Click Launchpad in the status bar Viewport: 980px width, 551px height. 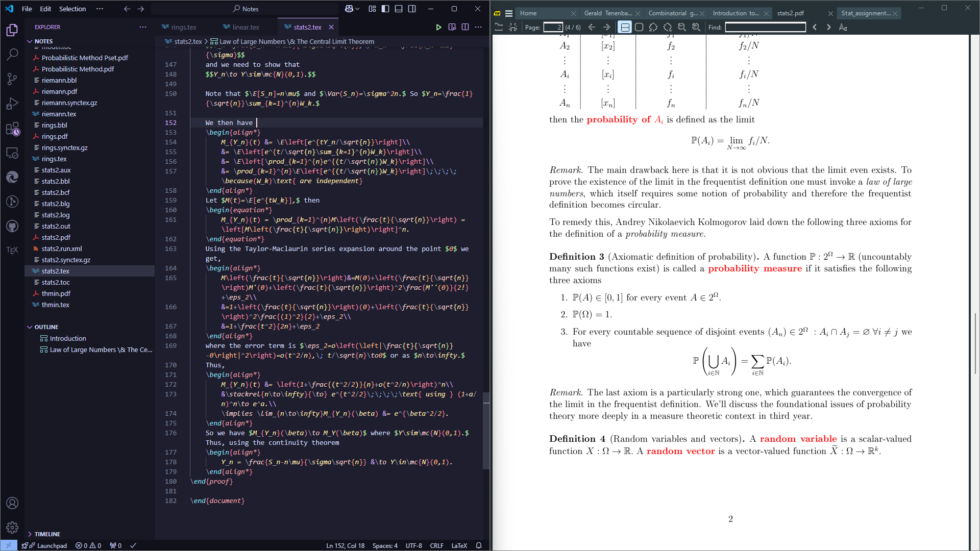pos(52,545)
